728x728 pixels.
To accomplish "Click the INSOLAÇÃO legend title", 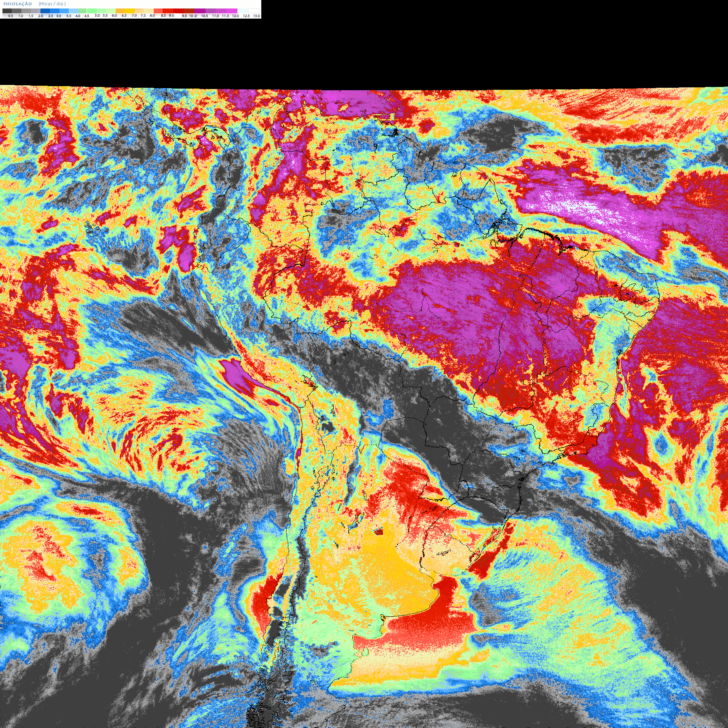I will coord(18,4).
